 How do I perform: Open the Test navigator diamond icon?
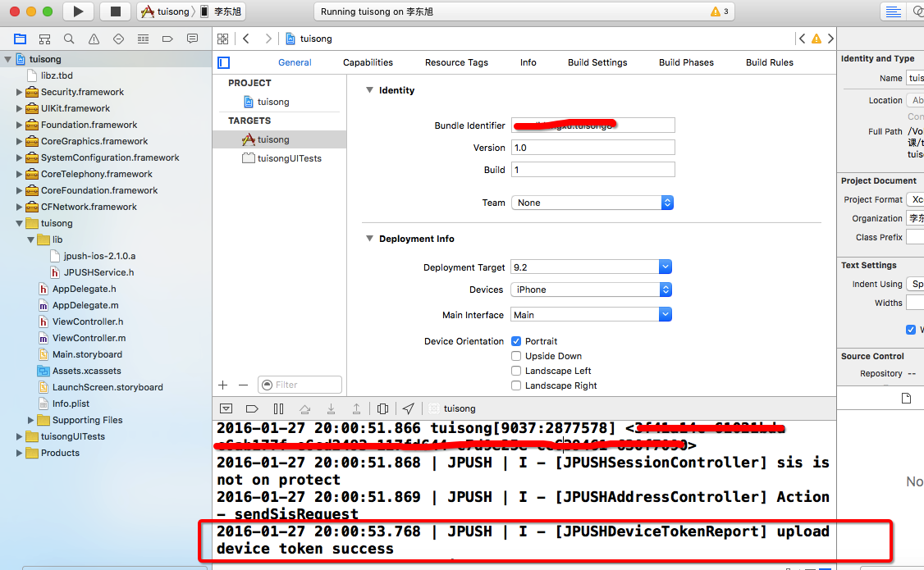coord(118,39)
